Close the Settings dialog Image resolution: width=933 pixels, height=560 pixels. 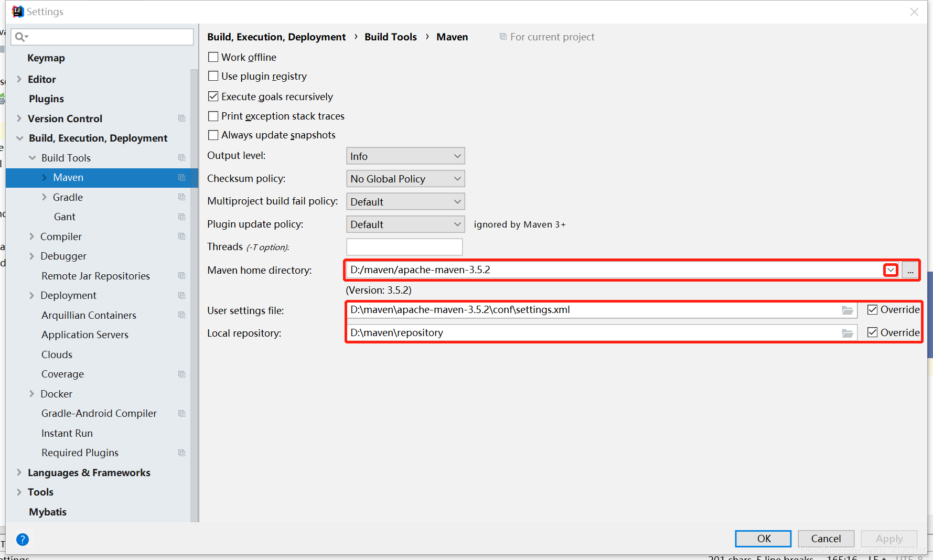[x=914, y=12]
